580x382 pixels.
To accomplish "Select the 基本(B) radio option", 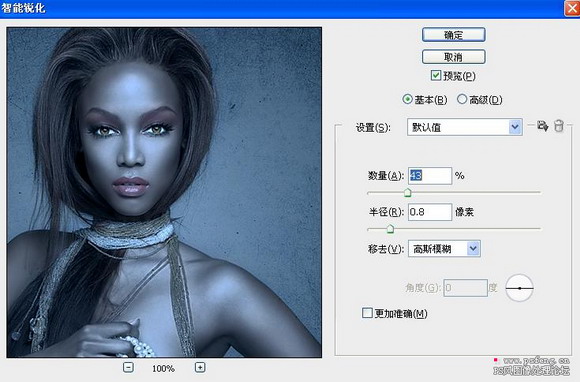I will click(407, 99).
